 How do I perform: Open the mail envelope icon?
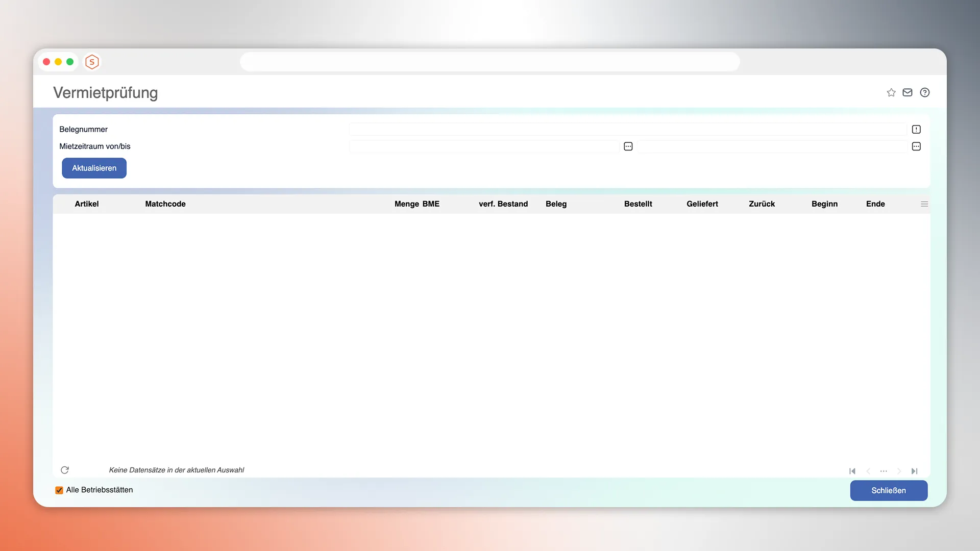(x=908, y=92)
